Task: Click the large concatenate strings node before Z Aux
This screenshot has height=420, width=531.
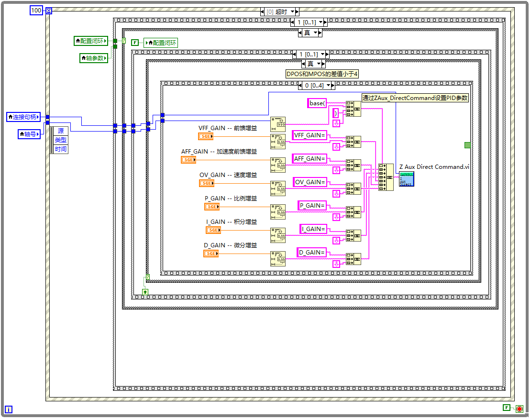Action: [386, 177]
